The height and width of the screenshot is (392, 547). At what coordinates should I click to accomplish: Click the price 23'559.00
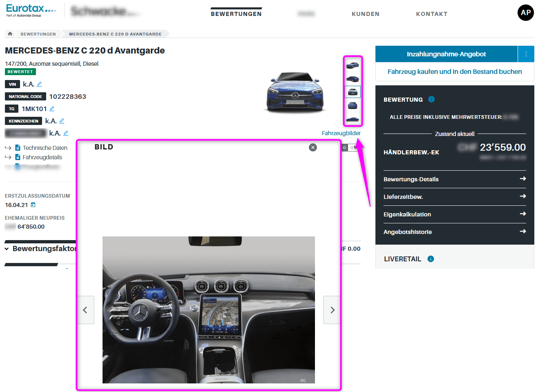[x=502, y=147]
